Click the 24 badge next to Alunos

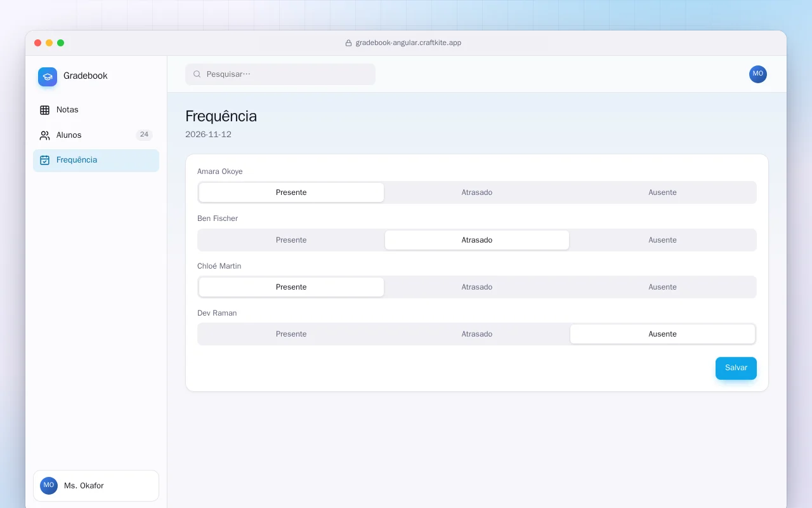[x=144, y=135]
